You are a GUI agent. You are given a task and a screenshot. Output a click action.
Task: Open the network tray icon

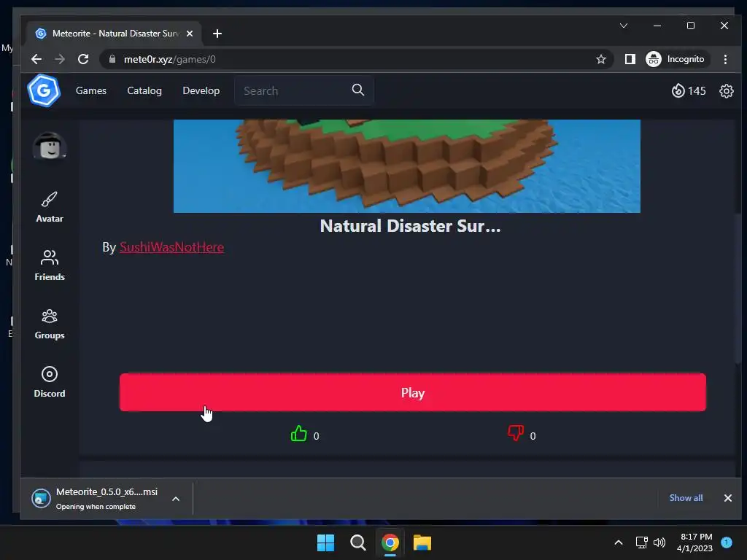(642, 542)
